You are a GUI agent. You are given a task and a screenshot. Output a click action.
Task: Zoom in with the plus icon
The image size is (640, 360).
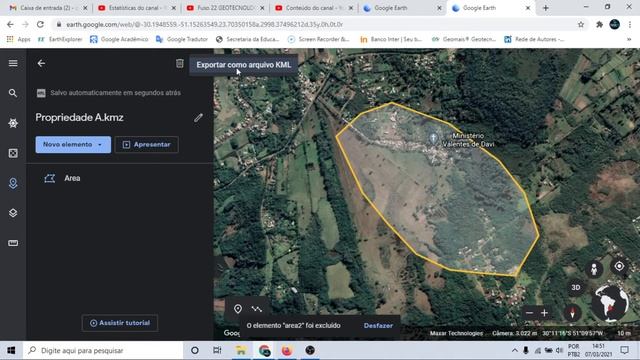tap(544, 313)
